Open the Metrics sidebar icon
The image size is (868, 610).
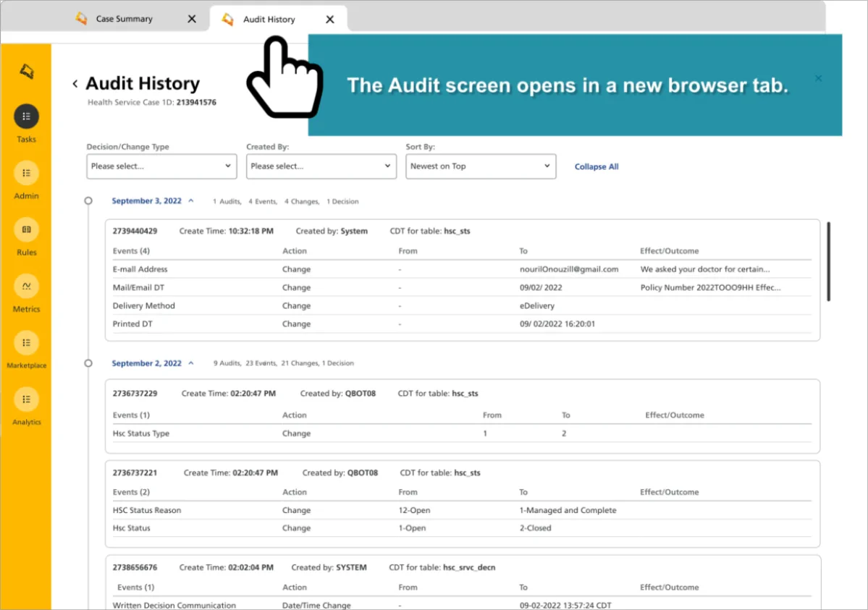(x=26, y=286)
